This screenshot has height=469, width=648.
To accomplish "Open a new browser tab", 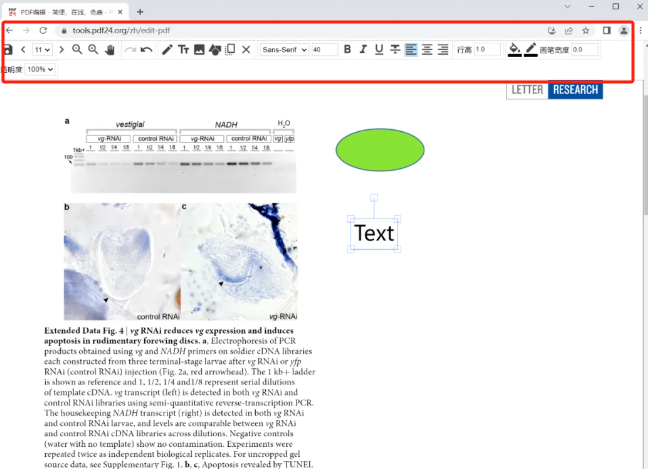I will click(140, 12).
